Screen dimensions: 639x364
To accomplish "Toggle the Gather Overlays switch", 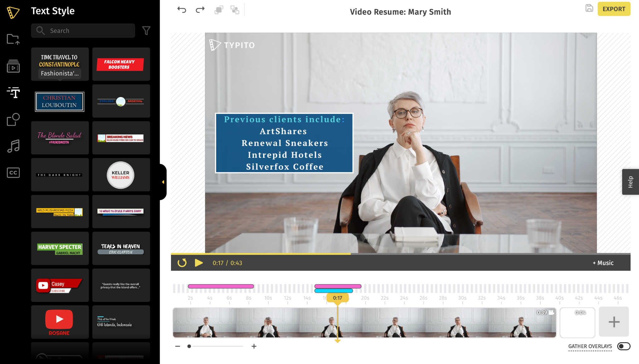I will click(x=624, y=346).
